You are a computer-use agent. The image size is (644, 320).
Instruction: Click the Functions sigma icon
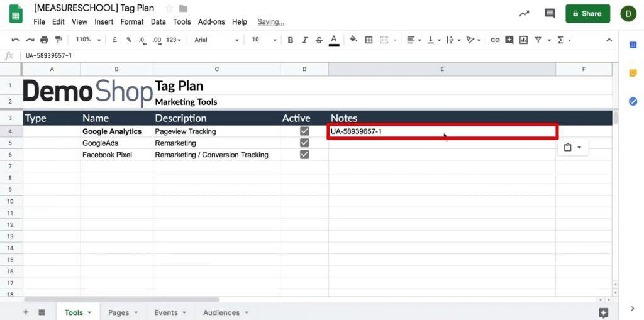pos(560,40)
